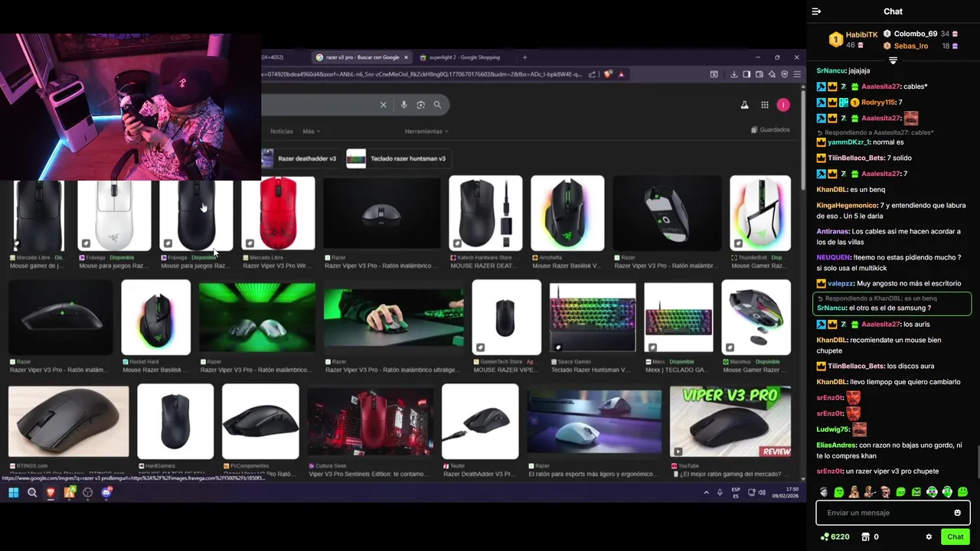Open the Space Games Huntsman keyboard image
Image resolution: width=980 pixels, height=551 pixels.
[x=593, y=318]
